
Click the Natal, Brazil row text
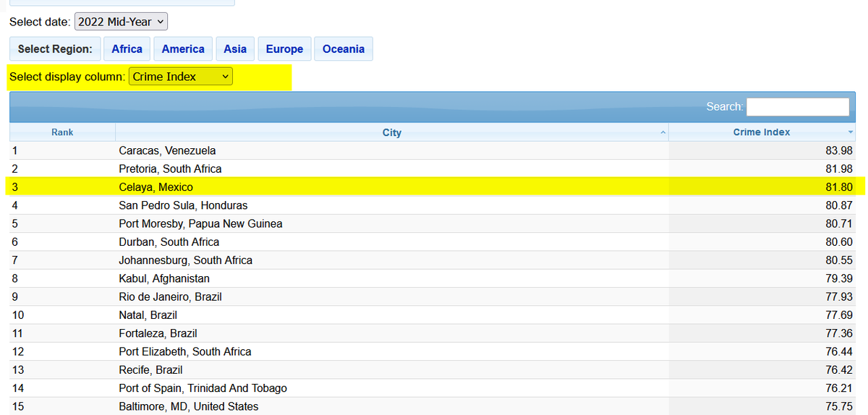point(148,315)
